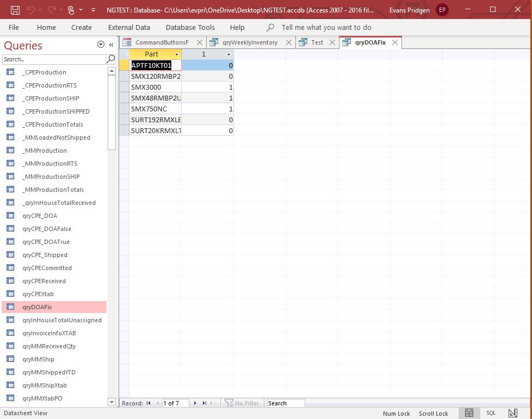Close the qryWeeklyInventory tab

[x=289, y=42]
